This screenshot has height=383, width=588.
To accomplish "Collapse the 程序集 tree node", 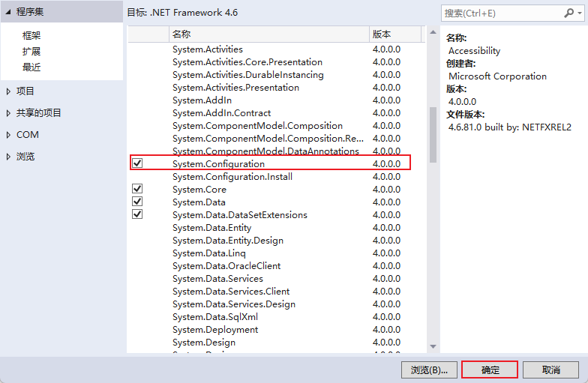I will click(7, 12).
